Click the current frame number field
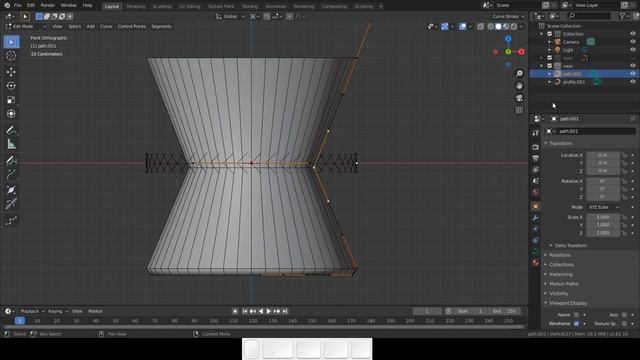This screenshot has width=640, height=360. tap(427, 311)
